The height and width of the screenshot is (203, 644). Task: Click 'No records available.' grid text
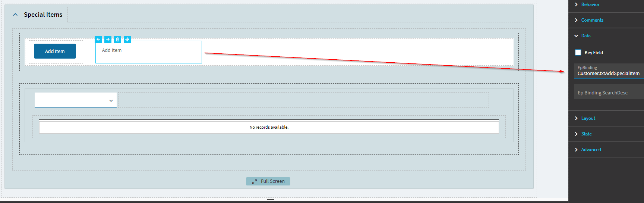coord(269,127)
